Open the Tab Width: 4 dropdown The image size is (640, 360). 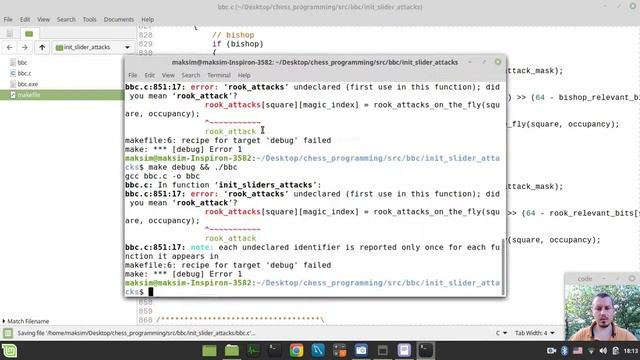pos(535,333)
